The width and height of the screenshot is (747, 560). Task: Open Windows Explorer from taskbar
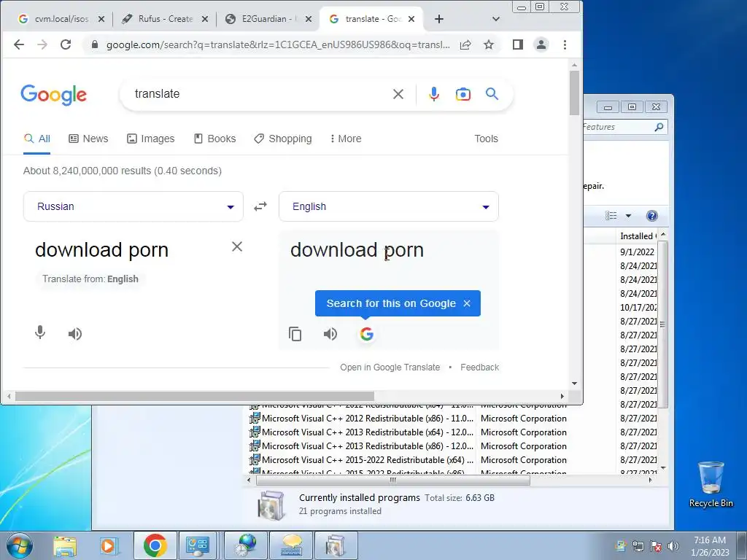coord(65,545)
